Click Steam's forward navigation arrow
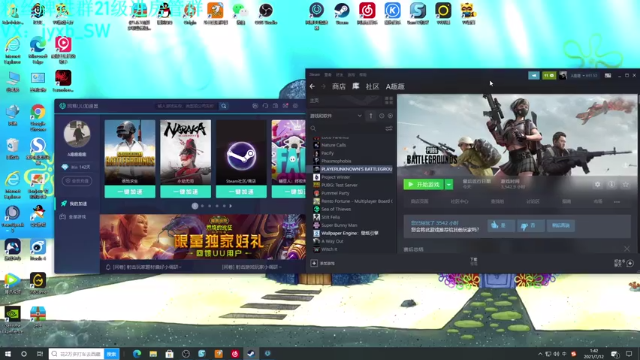 pyautogui.click(x=323, y=87)
